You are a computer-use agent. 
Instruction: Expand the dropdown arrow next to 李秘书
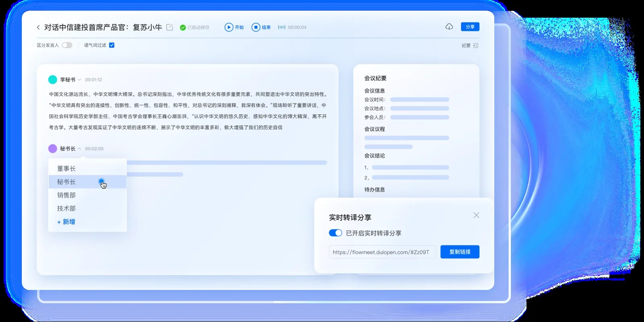pyautogui.click(x=79, y=80)
